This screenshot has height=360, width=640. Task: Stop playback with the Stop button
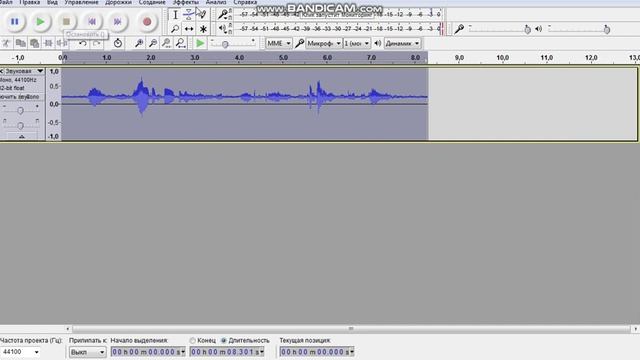[66, 22]
